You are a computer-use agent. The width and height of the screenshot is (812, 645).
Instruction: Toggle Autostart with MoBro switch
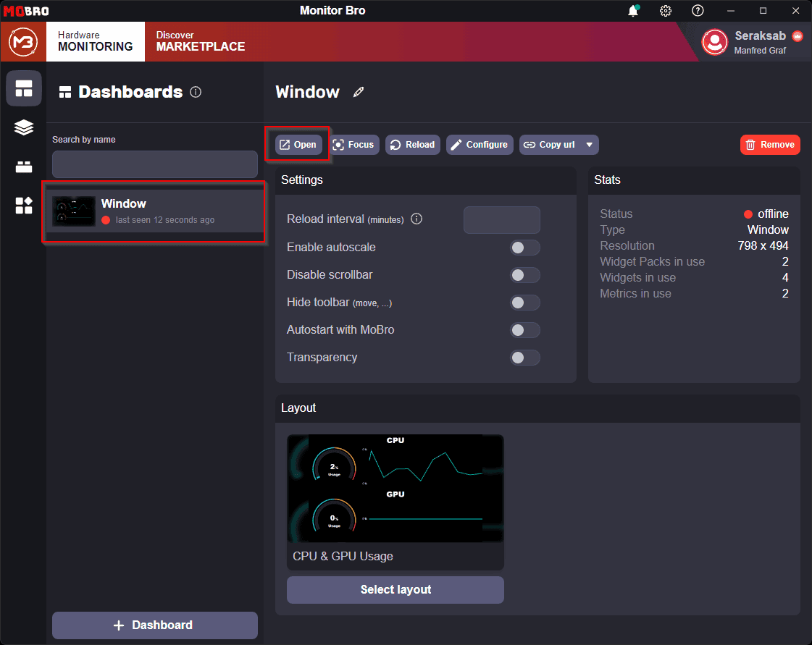tap(524, 330)
